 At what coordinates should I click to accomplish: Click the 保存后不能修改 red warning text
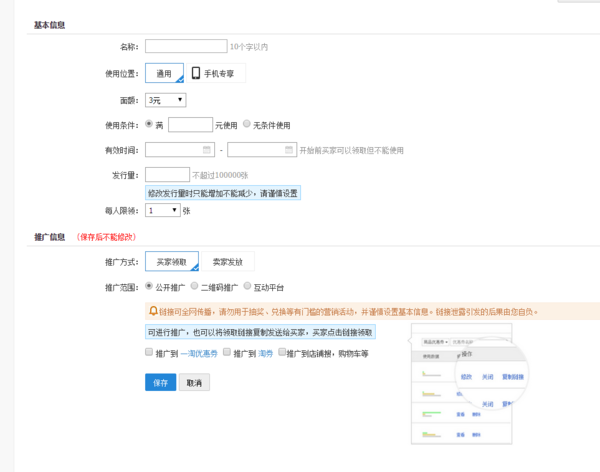pyautogui.click(x=106, y=237)
